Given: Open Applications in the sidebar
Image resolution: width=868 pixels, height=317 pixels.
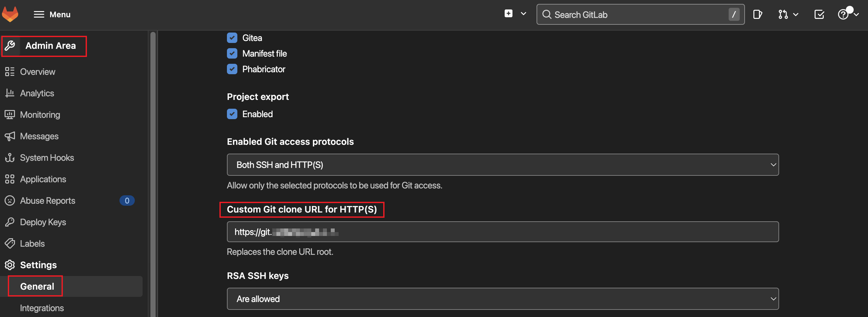Looking at the screenshot, I should [x=43, y=179].
